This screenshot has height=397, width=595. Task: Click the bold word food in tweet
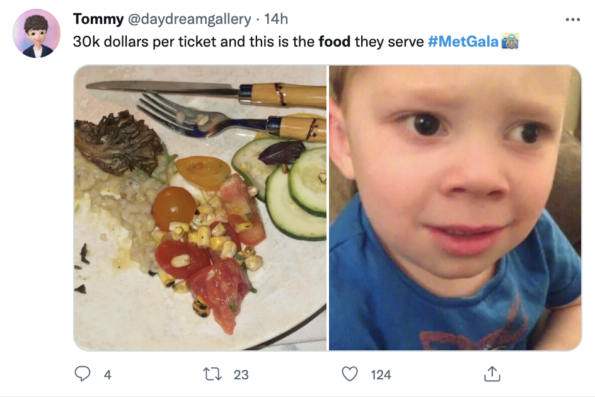click(334, 41)
